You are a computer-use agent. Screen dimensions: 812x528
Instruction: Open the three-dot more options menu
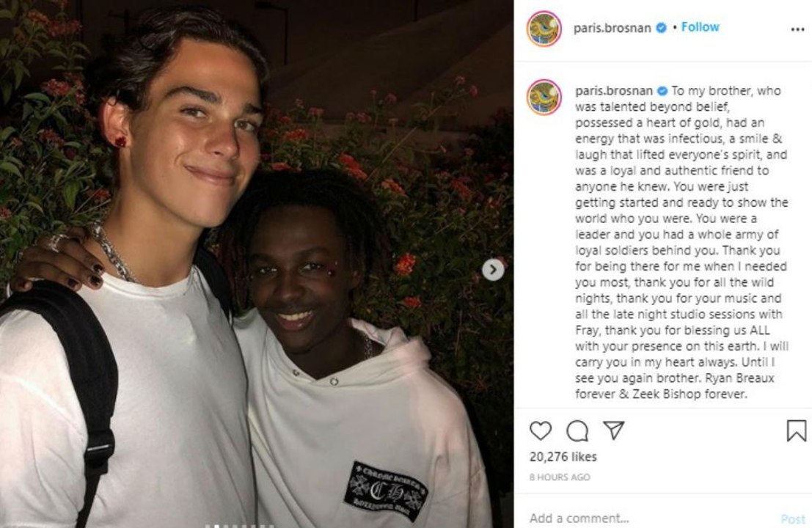click(797, 29)
